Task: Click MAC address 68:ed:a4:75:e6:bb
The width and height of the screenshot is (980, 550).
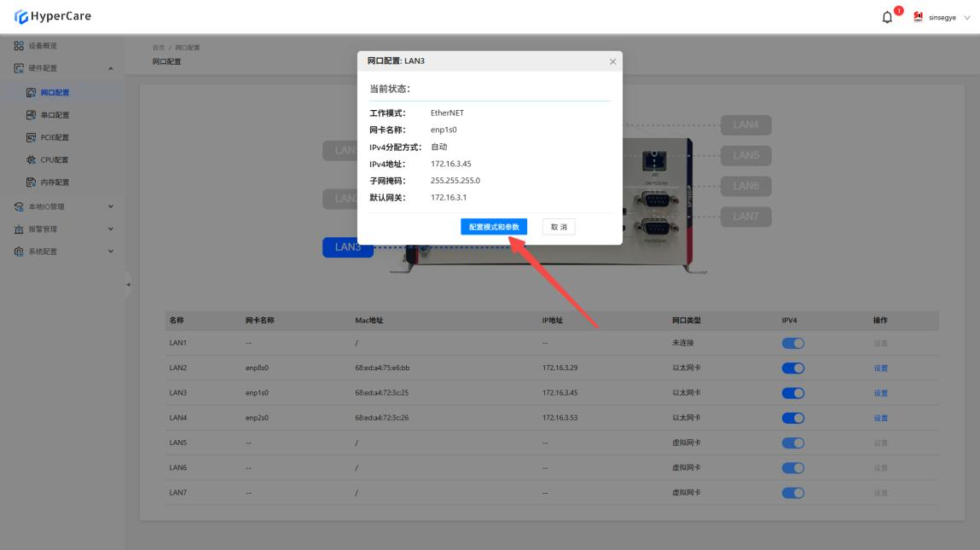Action: 382,368
